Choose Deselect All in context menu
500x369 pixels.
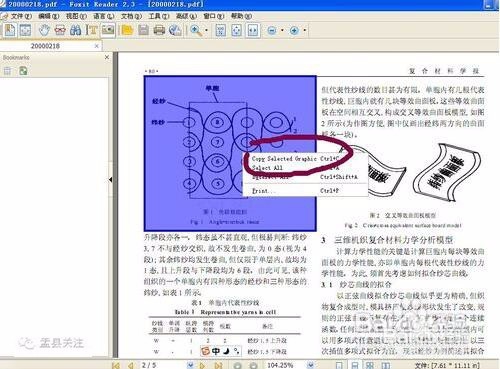pos(305,177)
